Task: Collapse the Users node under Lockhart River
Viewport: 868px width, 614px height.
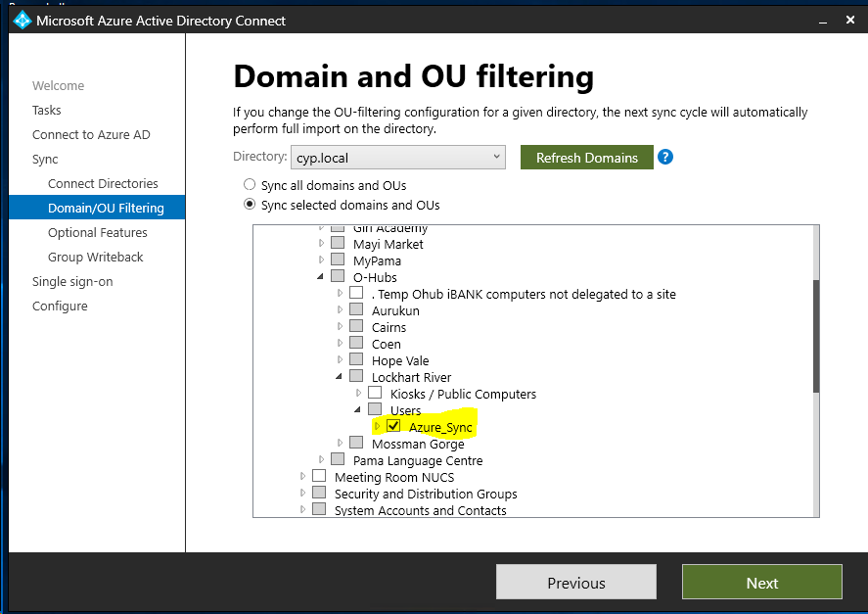Action: 357,409
